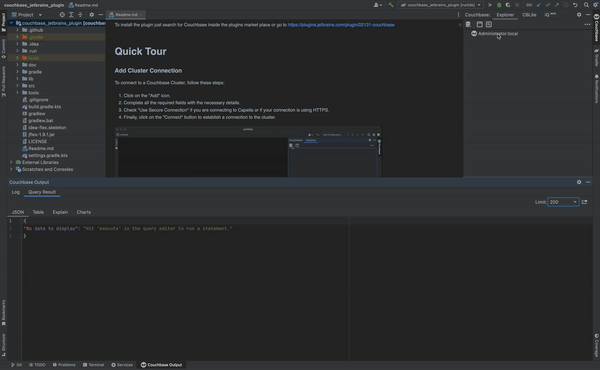Image resolution: width=600 pixels, height=370 pixels.
Task: Click the Stop square button in toolbar
Action: (517, 5)
